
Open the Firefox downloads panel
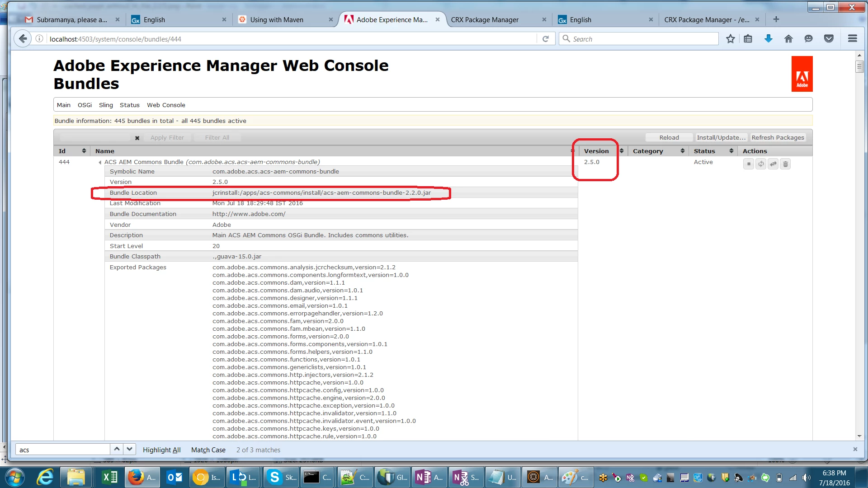click(x=768, y=39)
